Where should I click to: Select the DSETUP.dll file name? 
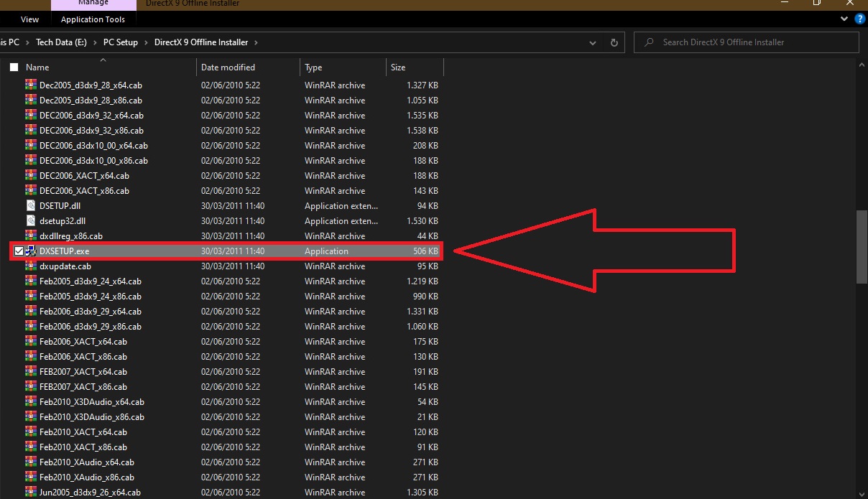pyautogui.click(x=60, y=205)
